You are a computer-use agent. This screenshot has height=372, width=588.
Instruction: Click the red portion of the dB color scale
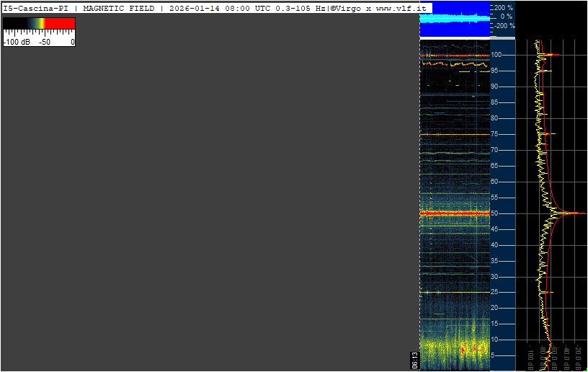pos(60,23)
